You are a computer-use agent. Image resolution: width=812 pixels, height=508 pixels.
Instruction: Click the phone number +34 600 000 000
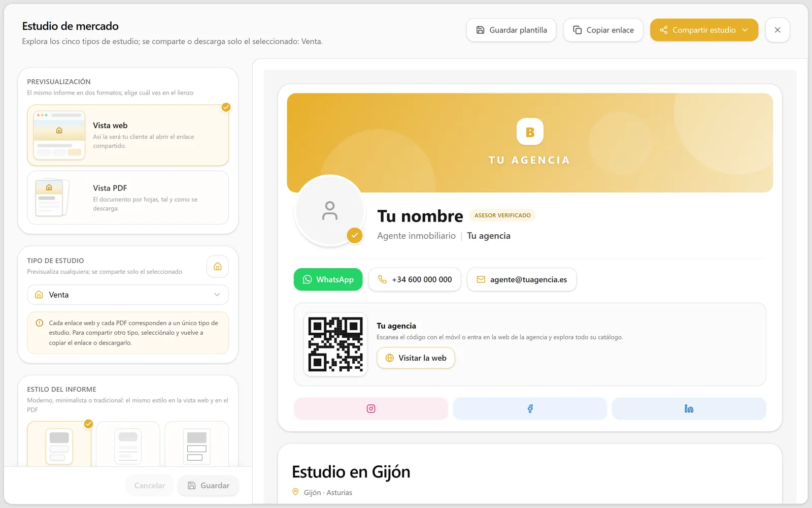(415, 279)
